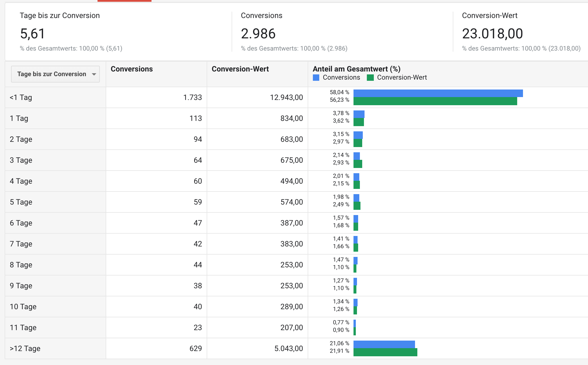
Task: Click the conversion value cell 574,00
Action: click(x=292, y=202)
